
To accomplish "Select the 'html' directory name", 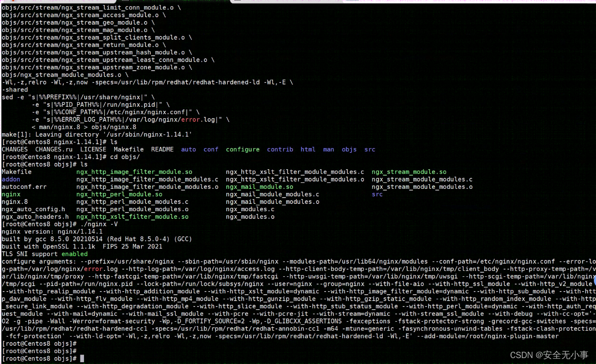I will [x=308, y=149].
